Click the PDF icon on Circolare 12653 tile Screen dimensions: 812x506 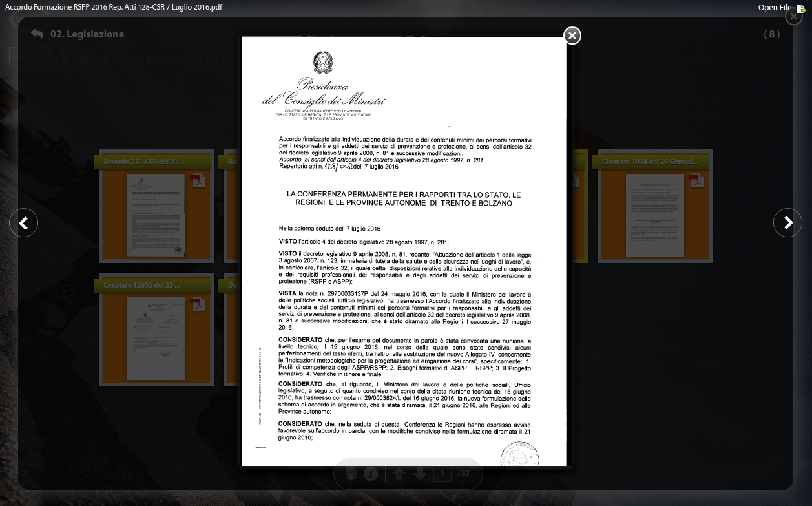198,304
